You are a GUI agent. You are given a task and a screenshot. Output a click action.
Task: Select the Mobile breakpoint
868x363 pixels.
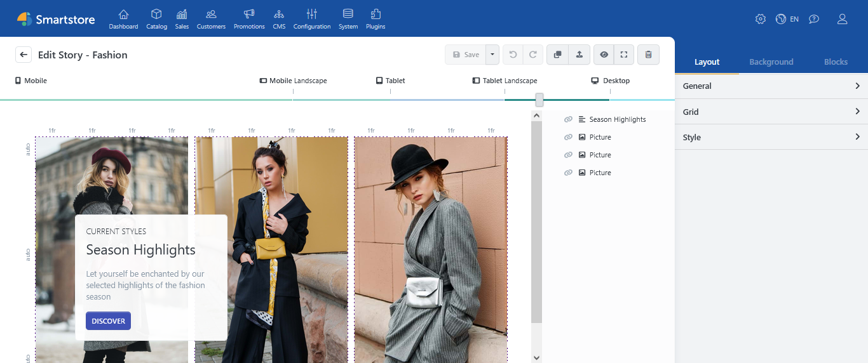point(31,81)
